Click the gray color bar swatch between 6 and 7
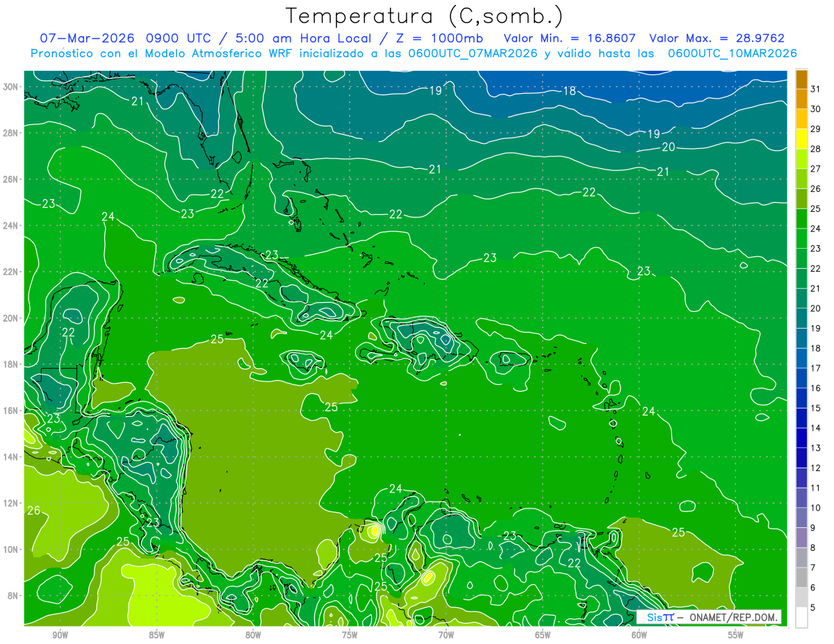Viewport: 834px width, 644px height. pos(801,579)
